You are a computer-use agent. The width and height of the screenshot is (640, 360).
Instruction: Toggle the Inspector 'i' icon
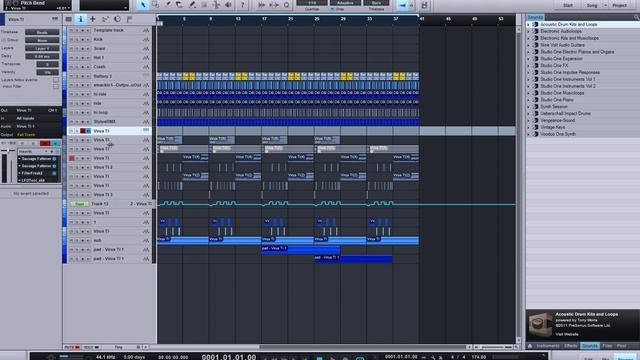tap(80, 19)
